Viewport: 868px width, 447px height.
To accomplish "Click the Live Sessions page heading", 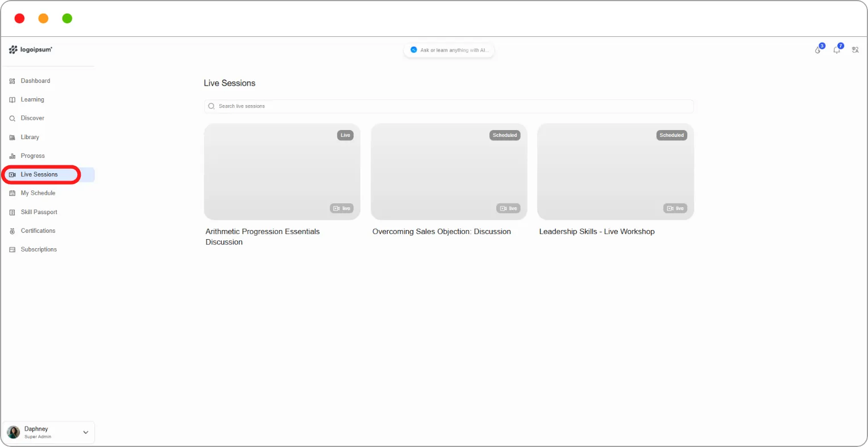I will (x=230, y=83).
